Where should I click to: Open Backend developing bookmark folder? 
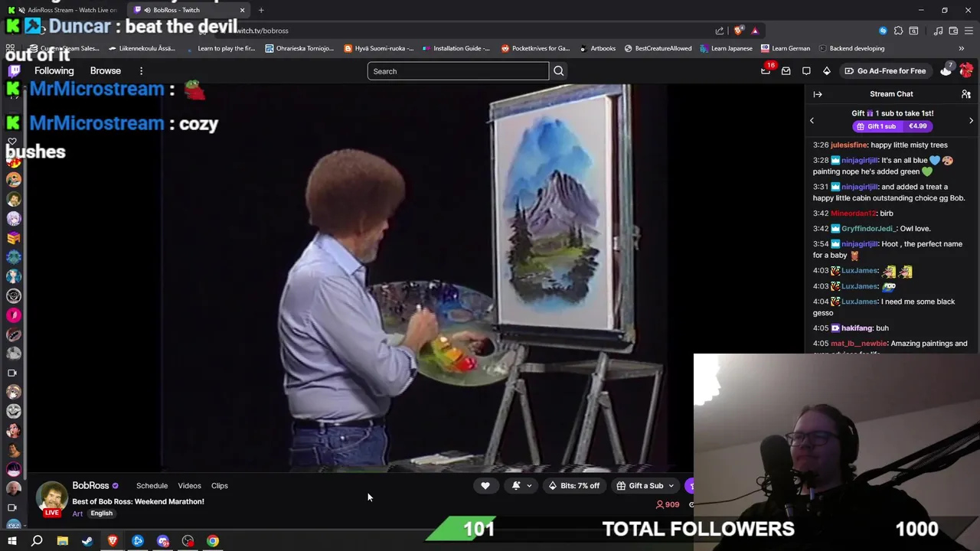(x=851, y=48)
